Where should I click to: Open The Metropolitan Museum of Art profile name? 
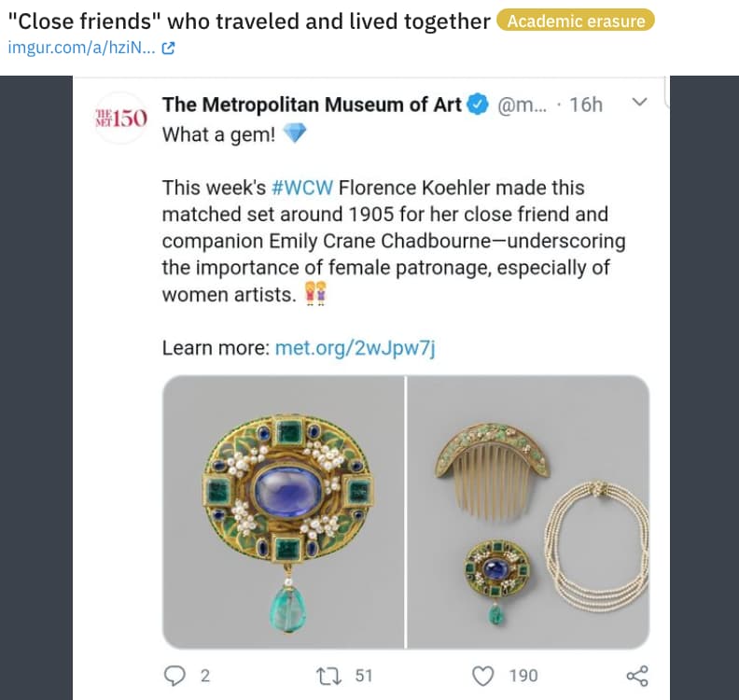coord(312,105)
